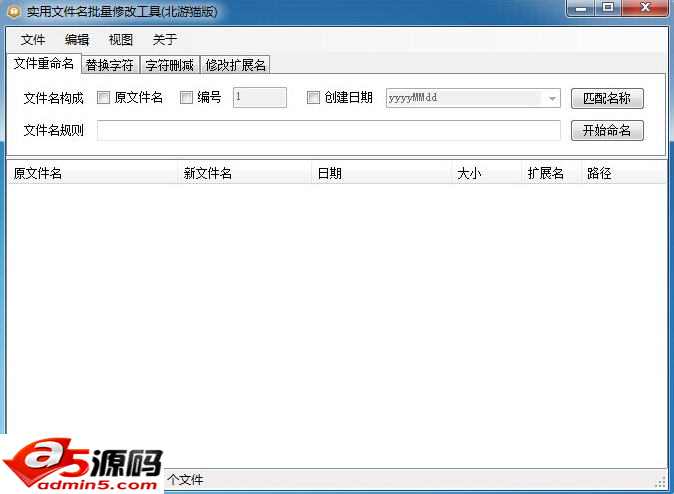
Task: Sort by 扩展名 column header
Action: pos(551,173)
